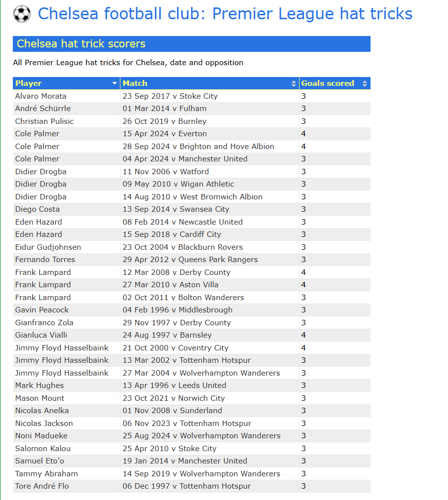448x500 pixels.
Task: Click 04 Apr 2024 v Manchester United cell
Action: coord(210,159)
